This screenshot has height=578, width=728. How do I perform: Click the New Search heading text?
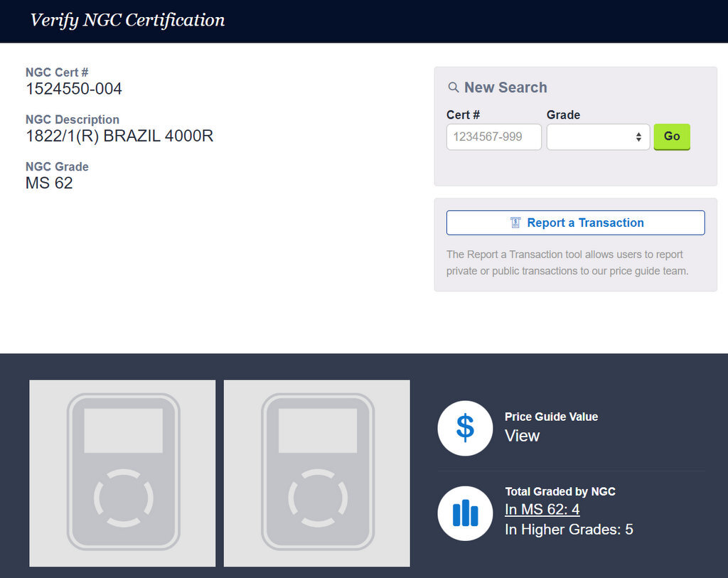pyautogui.click(x=505, y=87)
